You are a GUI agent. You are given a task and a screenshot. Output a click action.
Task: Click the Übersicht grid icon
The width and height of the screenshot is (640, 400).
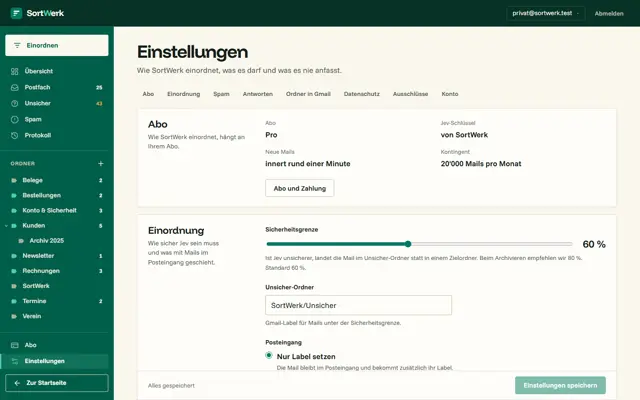(15, 71)
